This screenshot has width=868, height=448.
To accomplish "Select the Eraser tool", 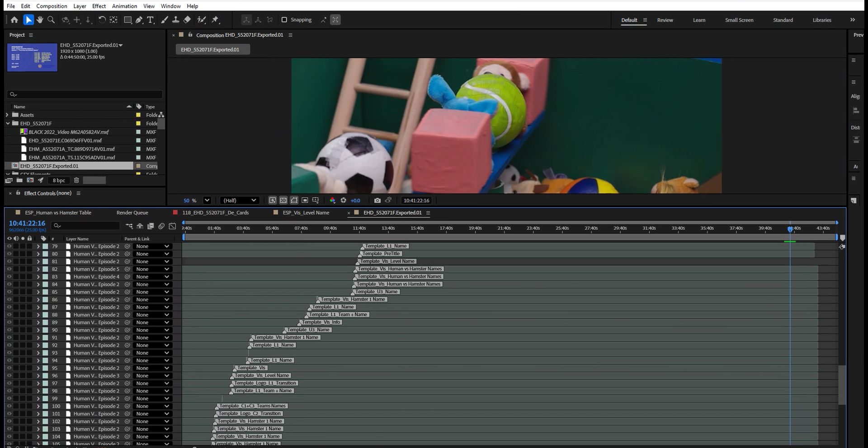I will 187,20.
